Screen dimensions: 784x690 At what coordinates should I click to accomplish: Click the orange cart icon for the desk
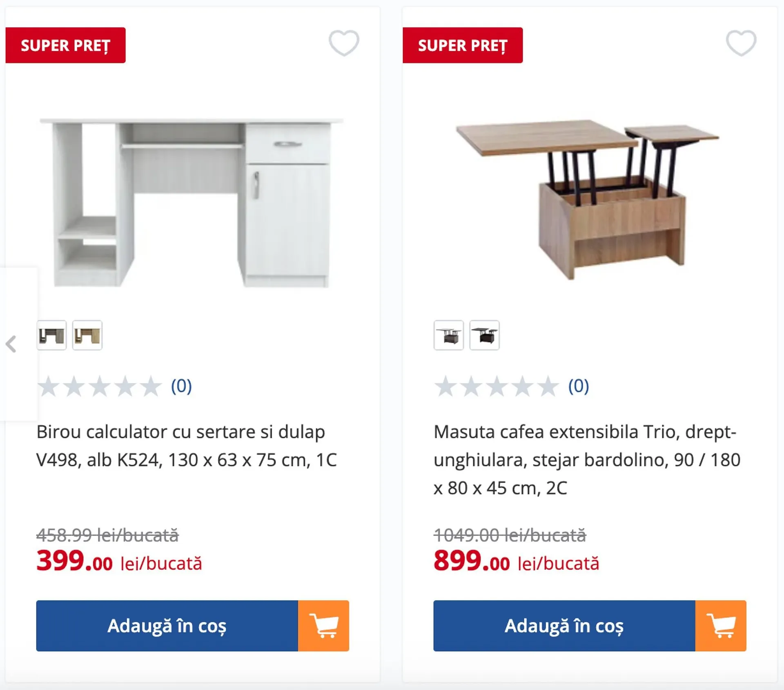click(323, 625)
